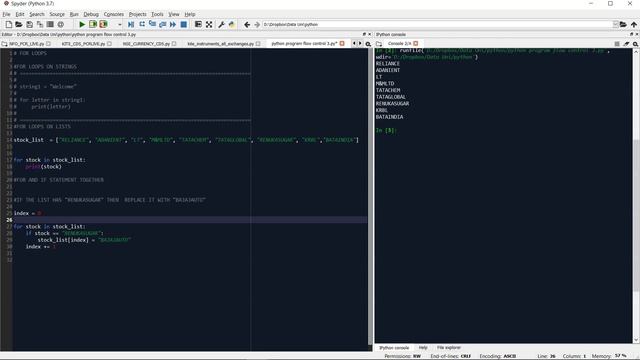Open the View menu
The height and width of the screenshot is (360, 640).
(174, 14)
